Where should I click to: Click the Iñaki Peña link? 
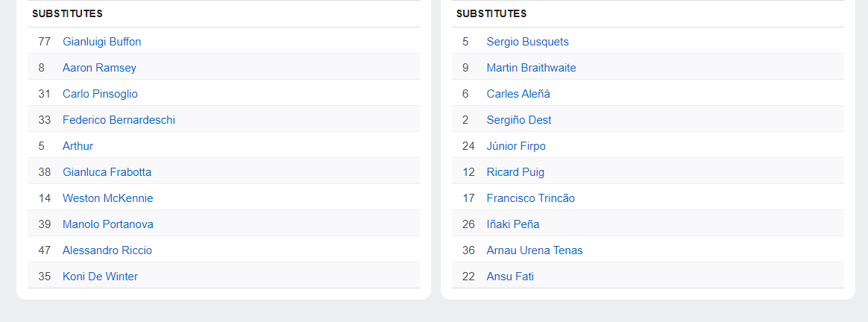[x=513, y=224]
